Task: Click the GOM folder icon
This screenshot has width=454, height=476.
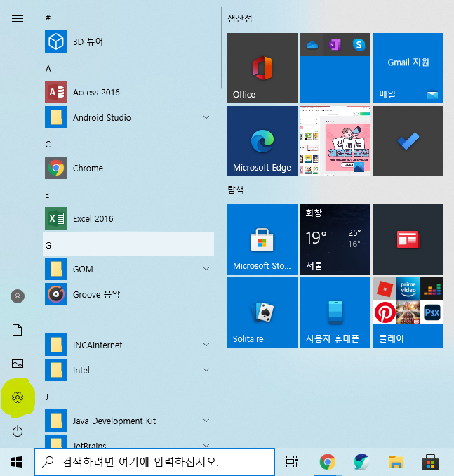Action: pyautogui.click(x=56, y=269)
